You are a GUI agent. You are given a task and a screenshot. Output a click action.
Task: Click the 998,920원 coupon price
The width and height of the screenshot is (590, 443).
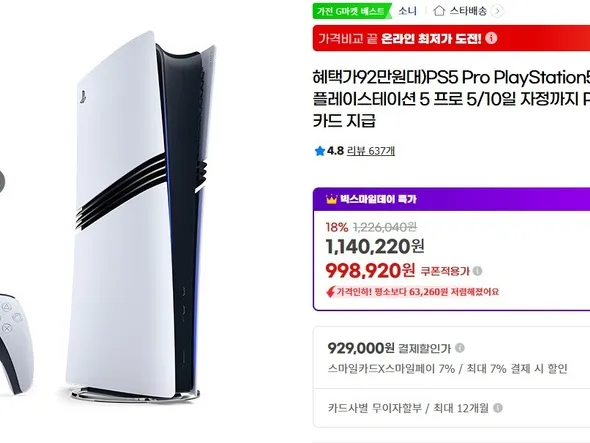pyautogui.click(x=370, y=271)
